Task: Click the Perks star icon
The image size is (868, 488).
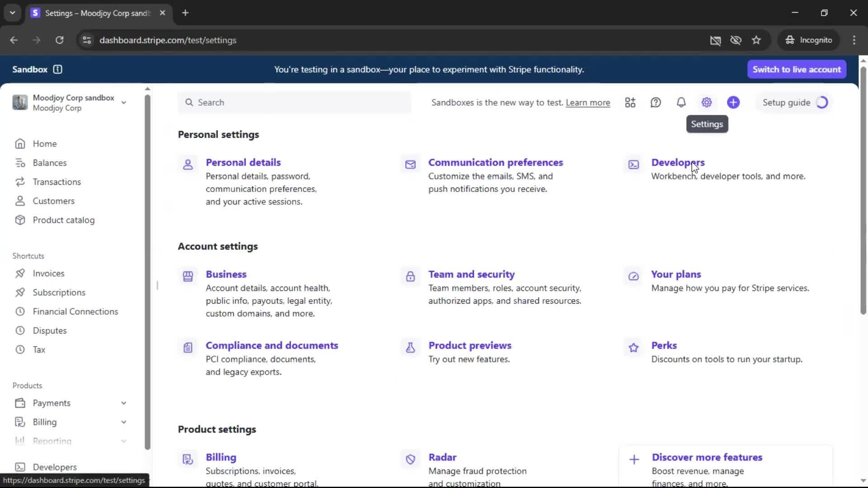Action: point(634,347)
